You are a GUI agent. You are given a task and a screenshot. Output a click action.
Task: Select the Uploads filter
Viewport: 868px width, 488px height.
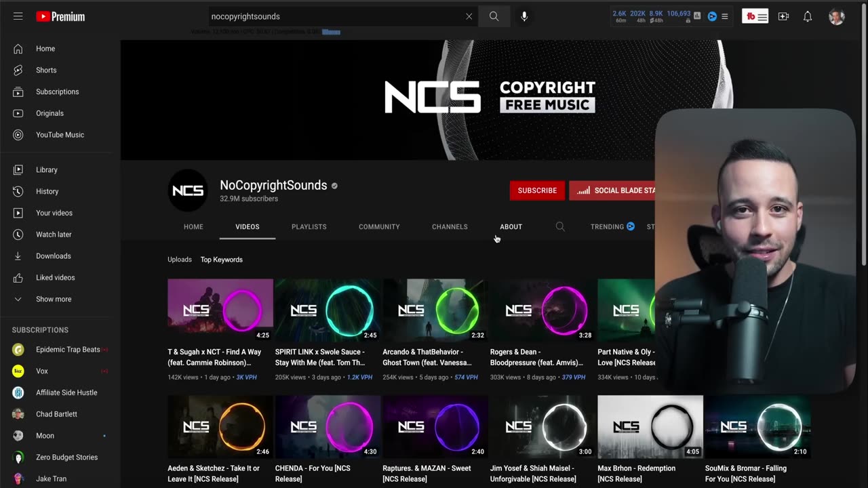click(180, 260)
